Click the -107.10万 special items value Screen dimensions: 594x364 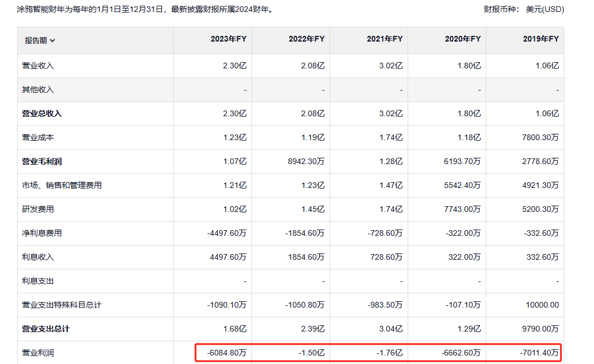pyautogui.click(x=463, y=305)
